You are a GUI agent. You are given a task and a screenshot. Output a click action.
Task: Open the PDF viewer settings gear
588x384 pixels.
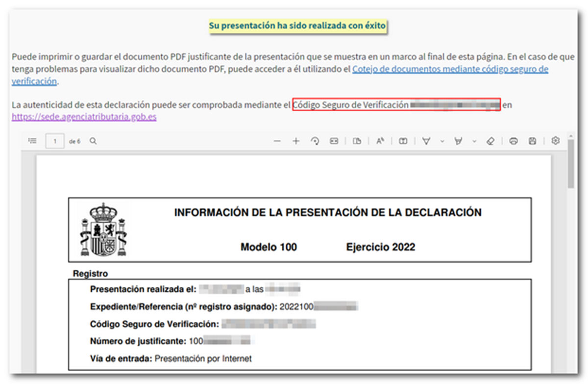[x=555, y=141]
